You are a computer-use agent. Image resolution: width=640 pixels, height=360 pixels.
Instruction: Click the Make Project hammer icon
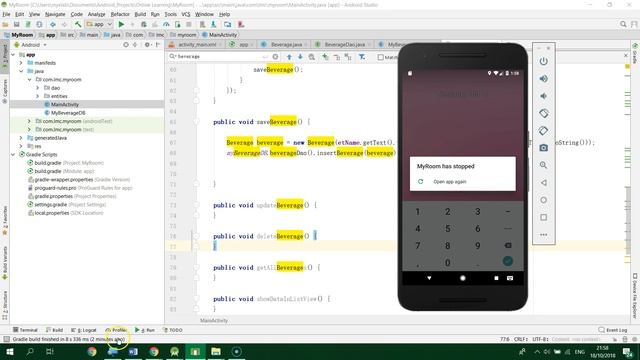point(78,24)
